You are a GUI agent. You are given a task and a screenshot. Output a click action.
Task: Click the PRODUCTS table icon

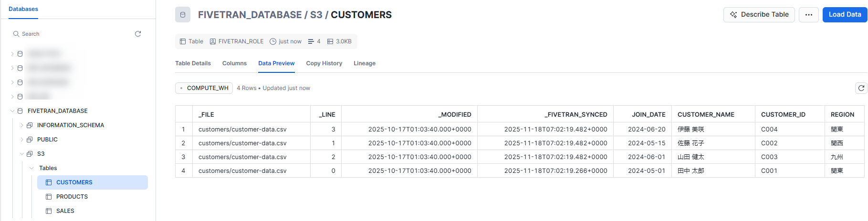pyautogui.click(x=49, y=197)
